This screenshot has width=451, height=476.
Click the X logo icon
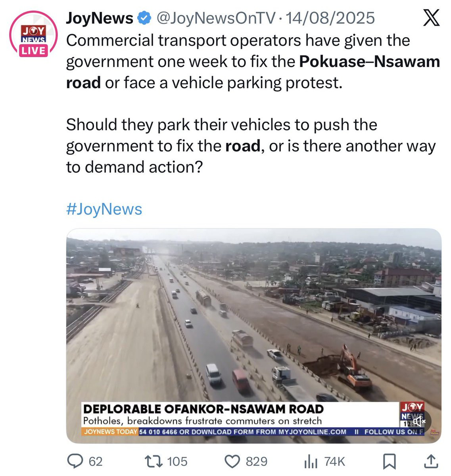431,18
